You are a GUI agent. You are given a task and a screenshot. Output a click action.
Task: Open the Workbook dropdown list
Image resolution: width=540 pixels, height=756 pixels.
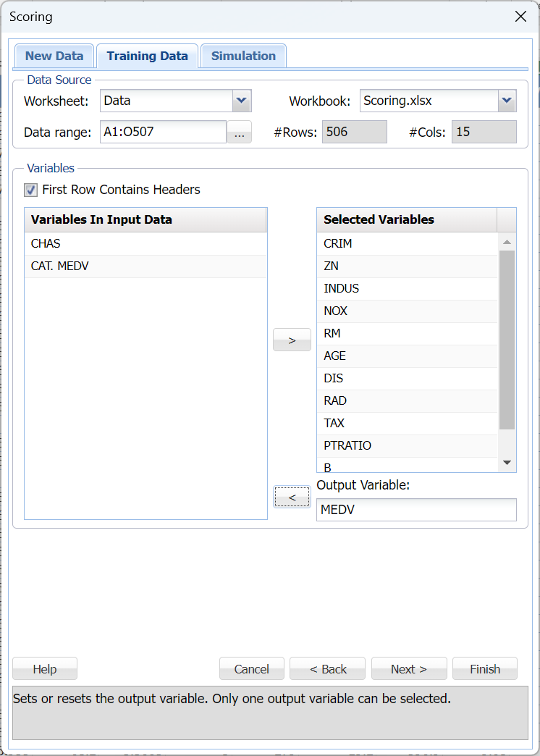click(x=507, y=101)
